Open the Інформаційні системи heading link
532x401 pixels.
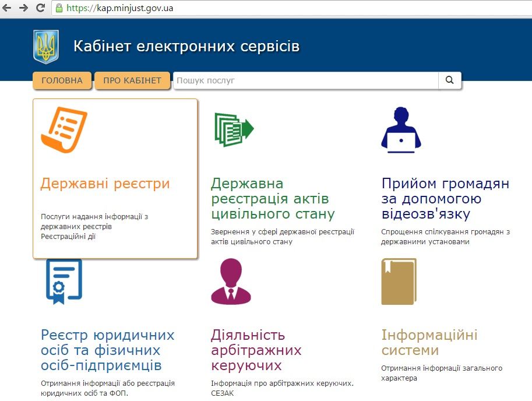tap(429, 342)
